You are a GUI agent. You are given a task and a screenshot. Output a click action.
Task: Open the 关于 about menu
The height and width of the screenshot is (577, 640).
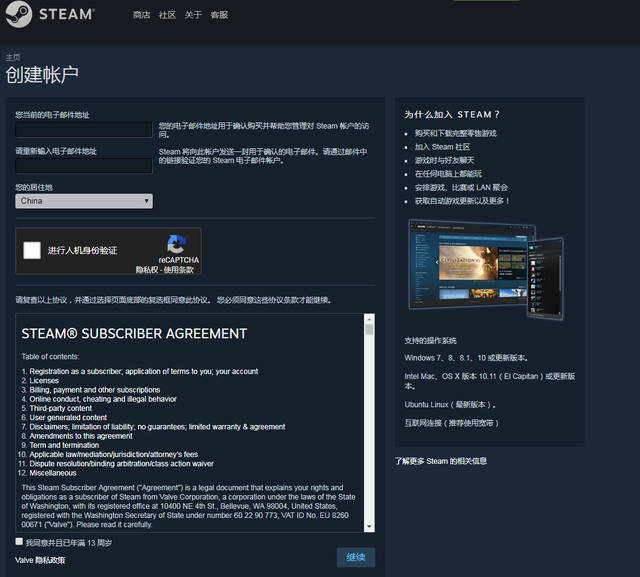pos(193,15)
